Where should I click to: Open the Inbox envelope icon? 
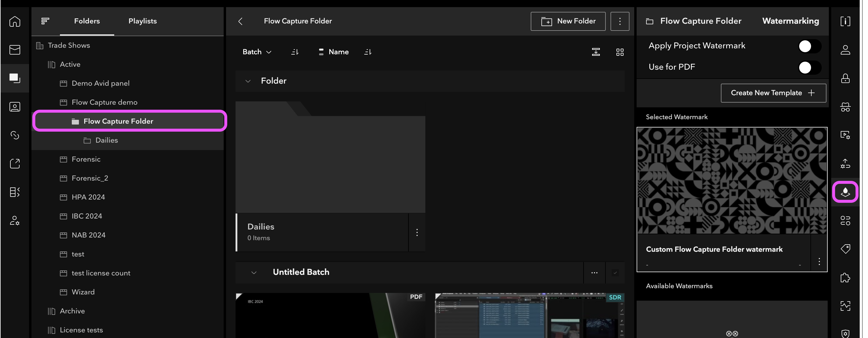click(x=15, y=50)
